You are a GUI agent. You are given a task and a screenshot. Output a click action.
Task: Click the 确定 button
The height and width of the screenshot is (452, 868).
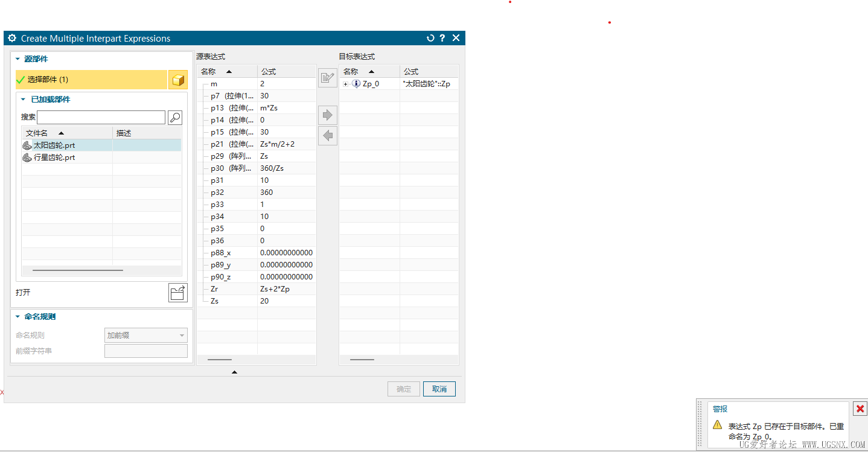(403, 389)
